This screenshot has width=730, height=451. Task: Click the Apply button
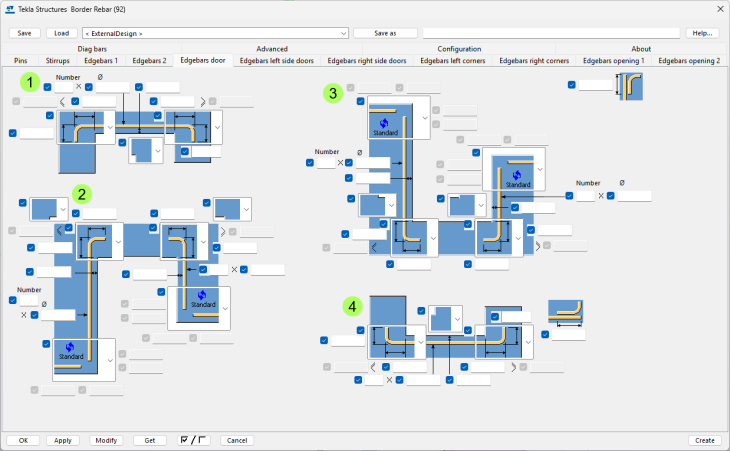click(63, 440)
